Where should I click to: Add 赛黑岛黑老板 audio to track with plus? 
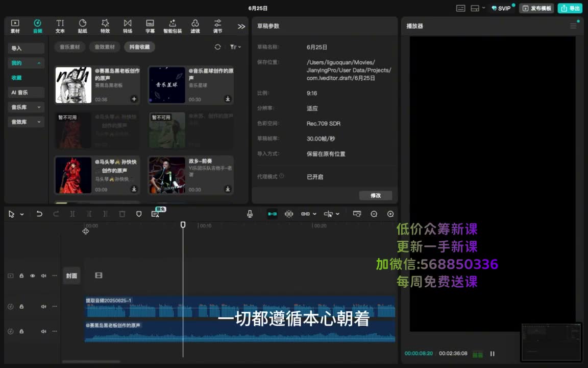[x=134, y=99]
